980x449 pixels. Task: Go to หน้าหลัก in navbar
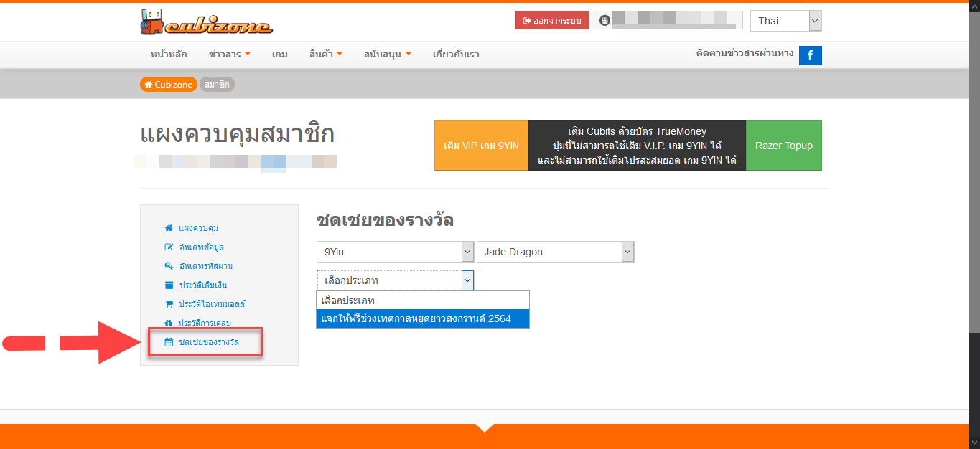169,55
